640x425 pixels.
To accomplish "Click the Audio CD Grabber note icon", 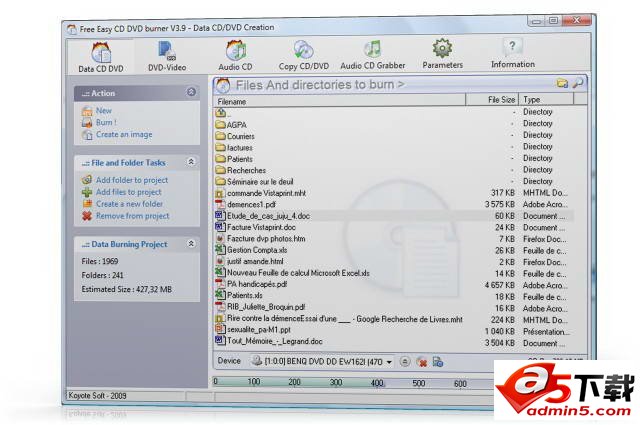I will click(372, 49).
